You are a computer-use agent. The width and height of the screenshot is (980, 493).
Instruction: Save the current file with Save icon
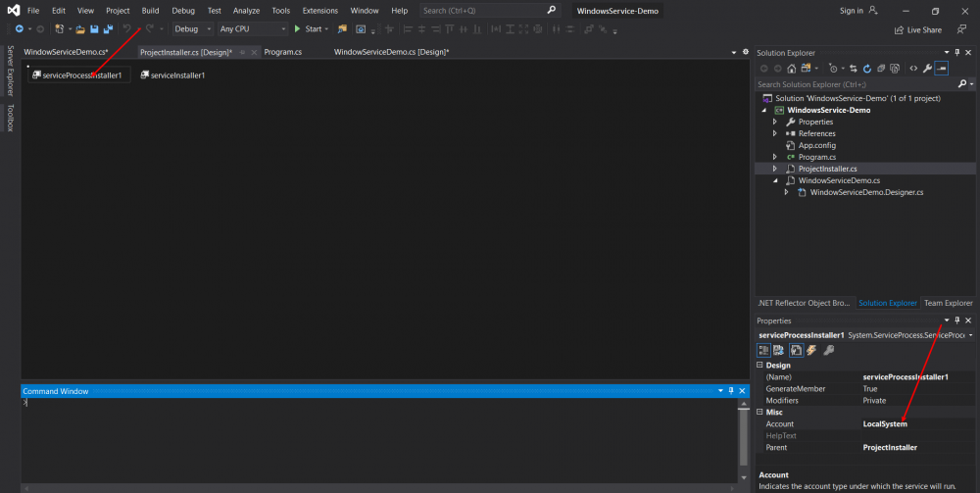coord(94,28)
